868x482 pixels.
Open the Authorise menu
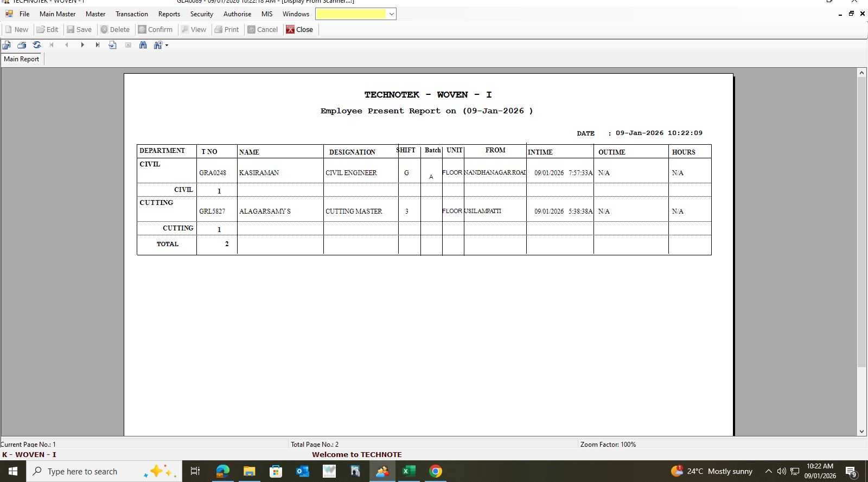237,14
